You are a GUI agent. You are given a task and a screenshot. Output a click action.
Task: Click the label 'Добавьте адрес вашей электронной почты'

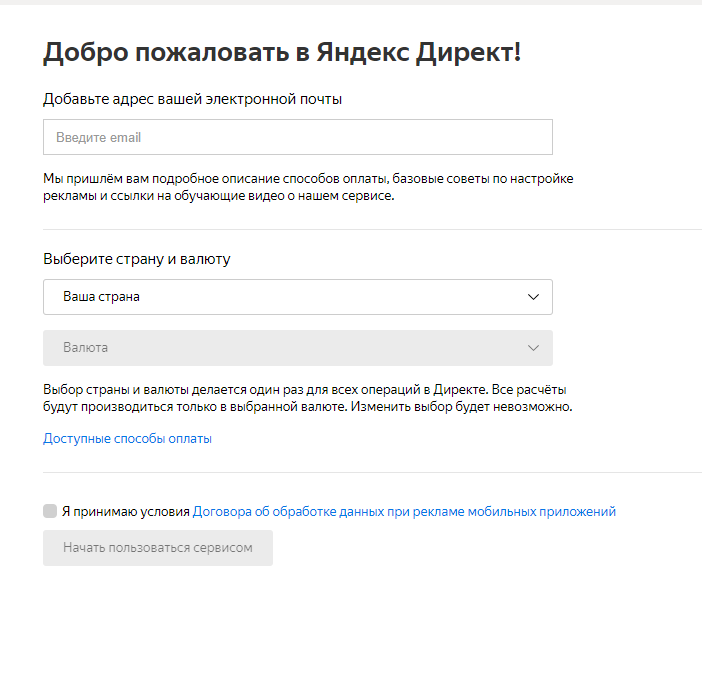[193, 99]
